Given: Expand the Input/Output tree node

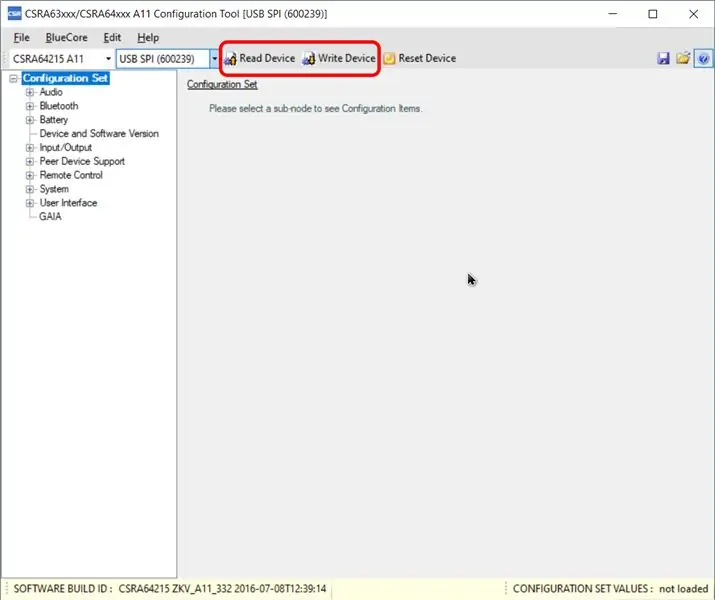Looking at the screenshot, I should 30,148.
